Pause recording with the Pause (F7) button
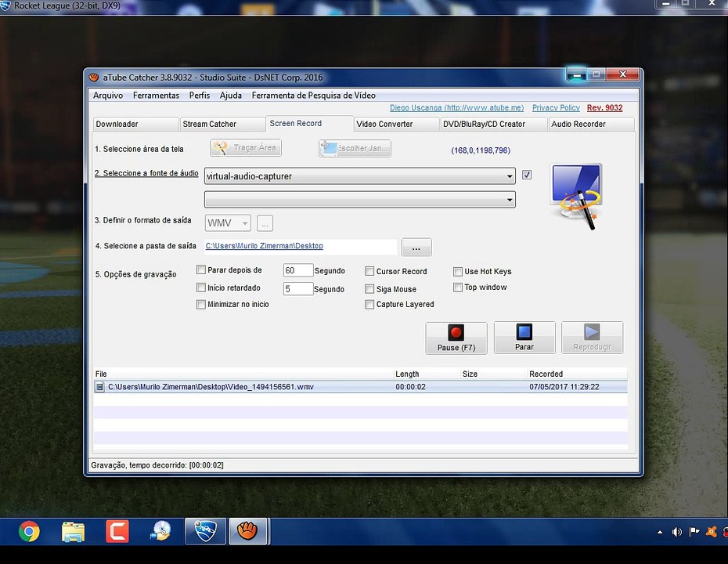 pos(456,338)
